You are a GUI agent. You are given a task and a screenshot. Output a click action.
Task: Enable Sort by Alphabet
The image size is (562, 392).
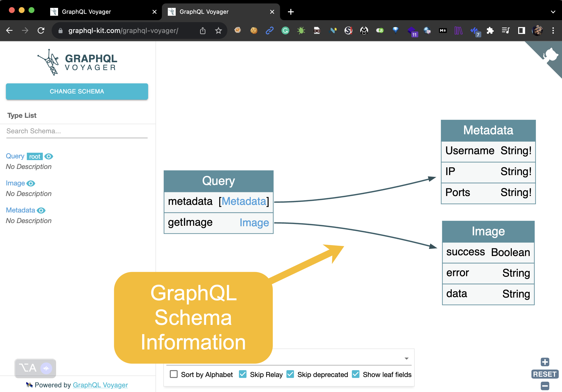tap(173, 374)
